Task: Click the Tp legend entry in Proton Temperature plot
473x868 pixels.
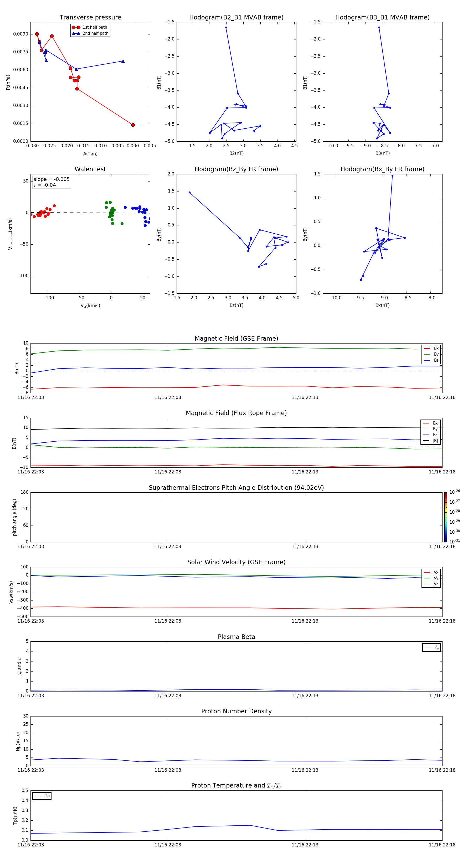Action: pyautogui.click(x=42, y=796)
